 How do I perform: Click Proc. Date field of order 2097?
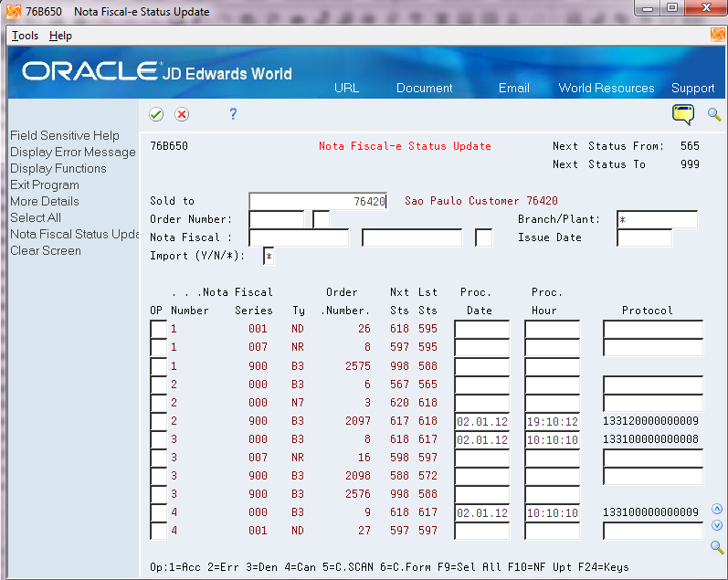(x=482, y=421)
